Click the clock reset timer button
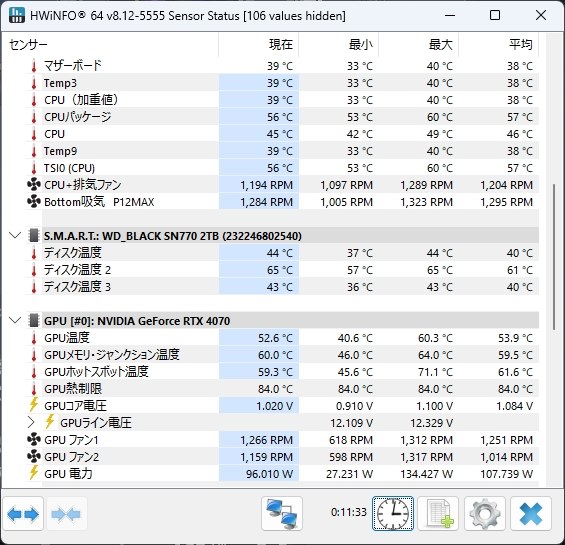The image size is (565, 545). pyautogui.click(x=393, y=514)
